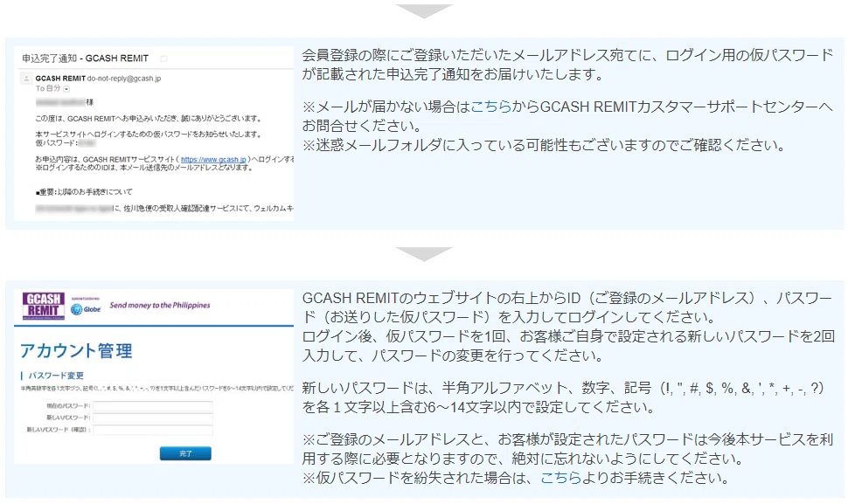
Task: Click the paragraph starting GCASH REMITのウェブサイトの右上から
Action: (568, 327)
